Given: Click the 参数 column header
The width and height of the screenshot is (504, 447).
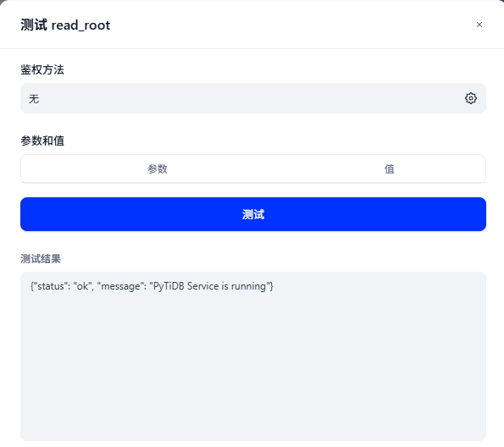Looking at the screenshot, I should [x=158, y=168].
